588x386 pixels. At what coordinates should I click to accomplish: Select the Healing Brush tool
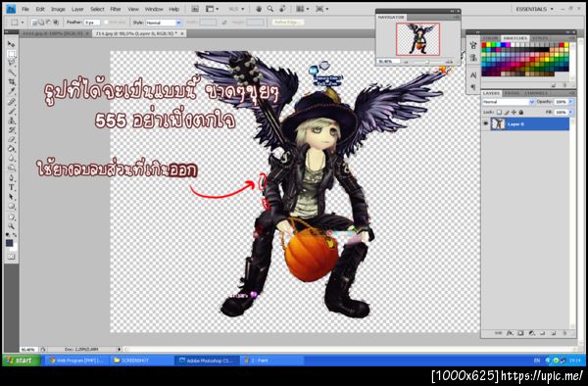[x=11, y=102]
